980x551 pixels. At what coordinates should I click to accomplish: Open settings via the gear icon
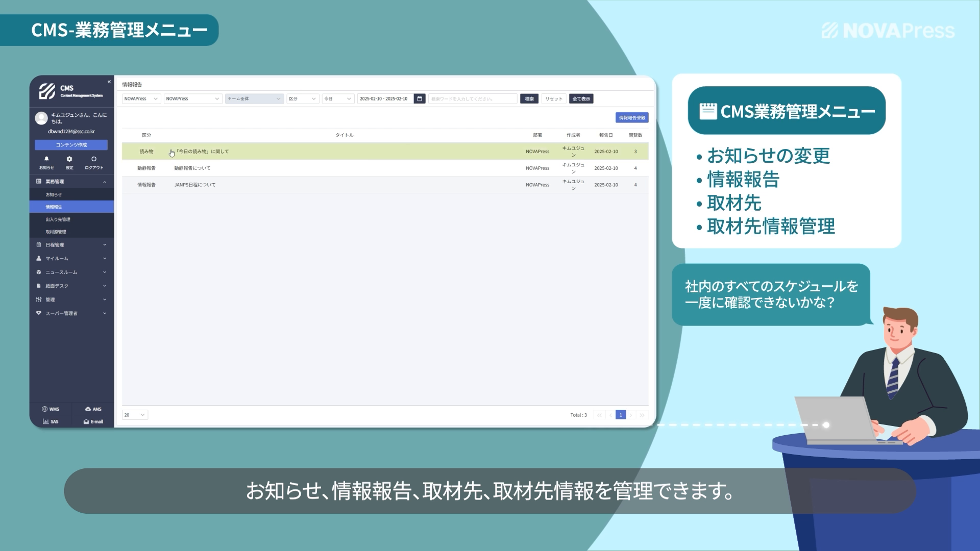(x=69, y=159)
